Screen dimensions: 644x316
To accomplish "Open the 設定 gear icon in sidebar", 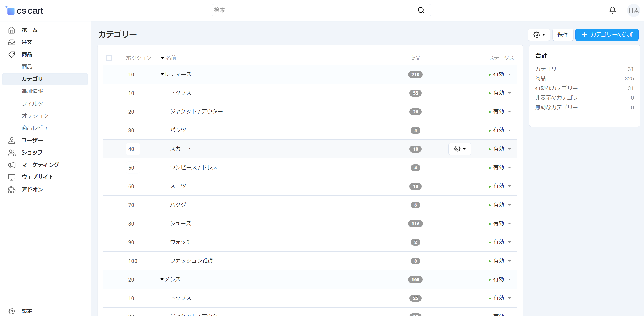I will click(12, 311).
